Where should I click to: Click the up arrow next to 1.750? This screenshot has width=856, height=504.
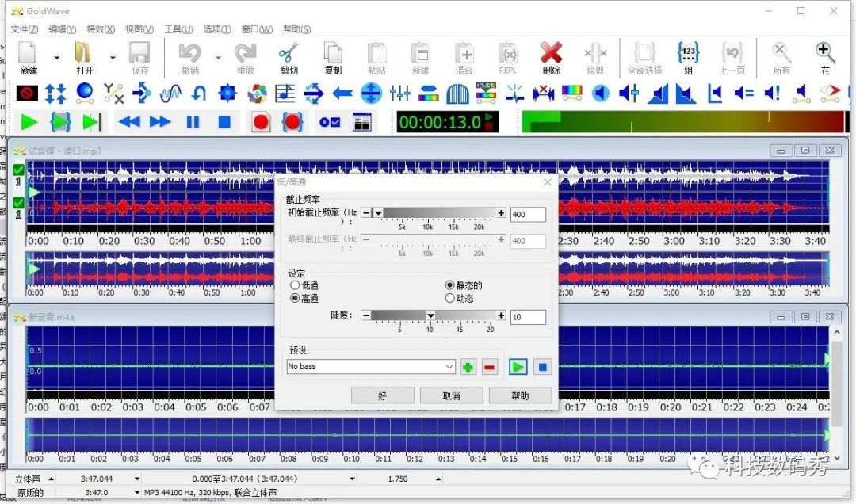438,479
